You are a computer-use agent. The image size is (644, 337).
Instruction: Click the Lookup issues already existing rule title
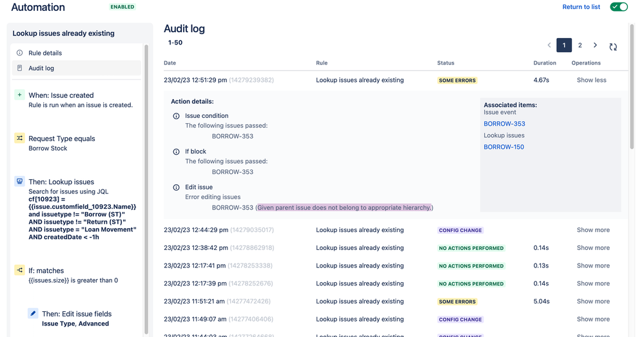[63, 34]
